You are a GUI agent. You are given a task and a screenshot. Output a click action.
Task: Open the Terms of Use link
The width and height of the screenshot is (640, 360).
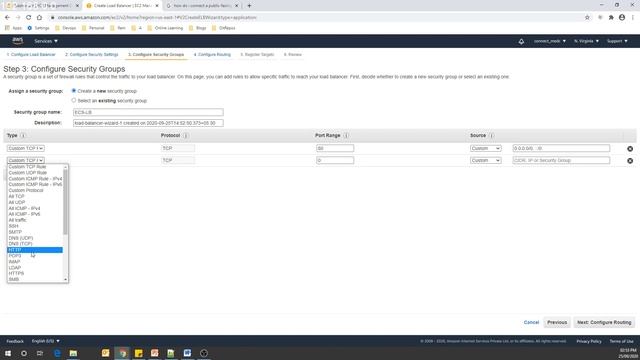pos(621,341)
